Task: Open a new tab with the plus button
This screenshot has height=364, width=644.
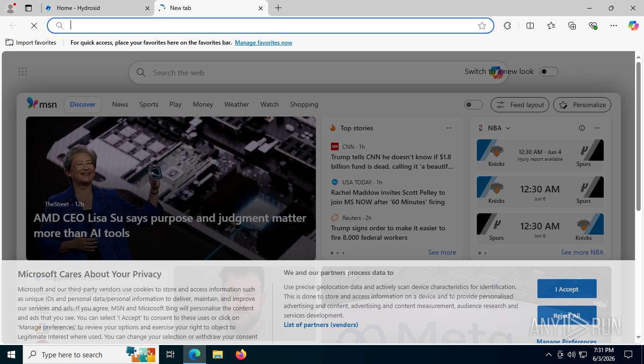Action: coord(278,8)
